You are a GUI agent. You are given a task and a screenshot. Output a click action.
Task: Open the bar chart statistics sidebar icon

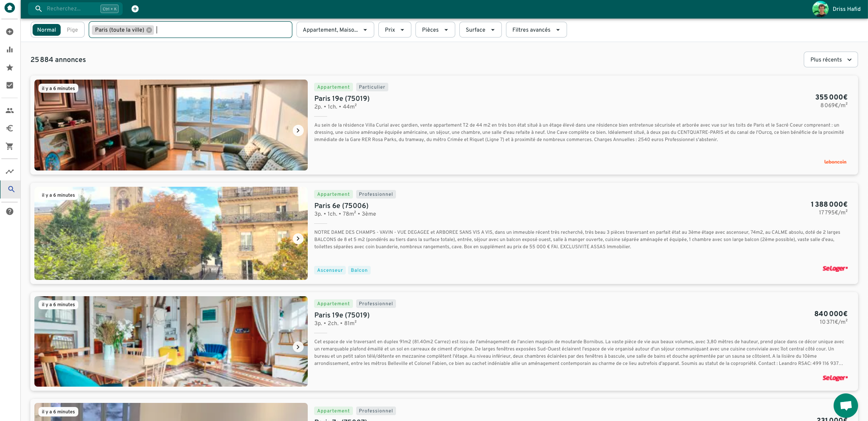10,50
